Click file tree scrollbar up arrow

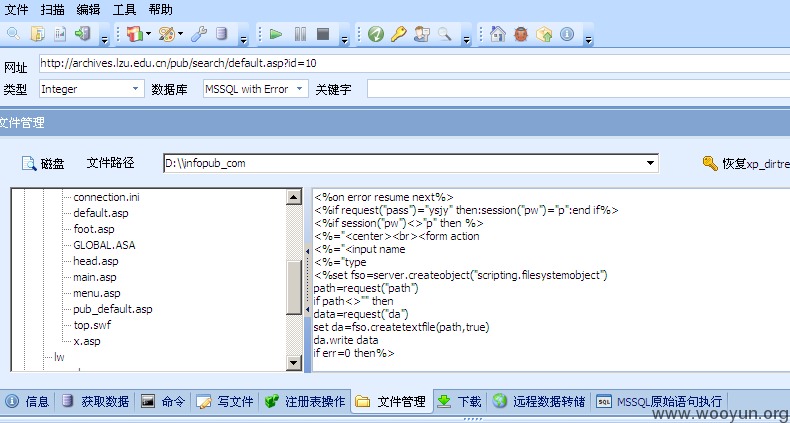[294, 197]
